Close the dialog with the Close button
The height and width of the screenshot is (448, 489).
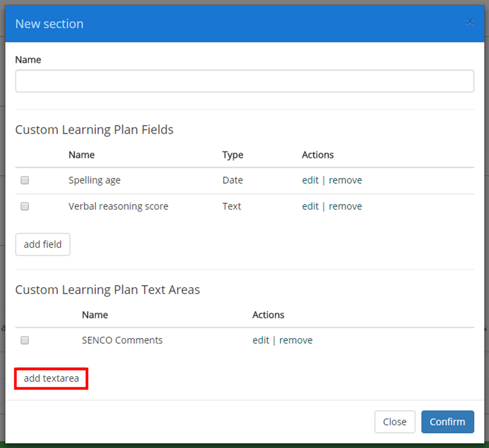[x=395, y=421]
